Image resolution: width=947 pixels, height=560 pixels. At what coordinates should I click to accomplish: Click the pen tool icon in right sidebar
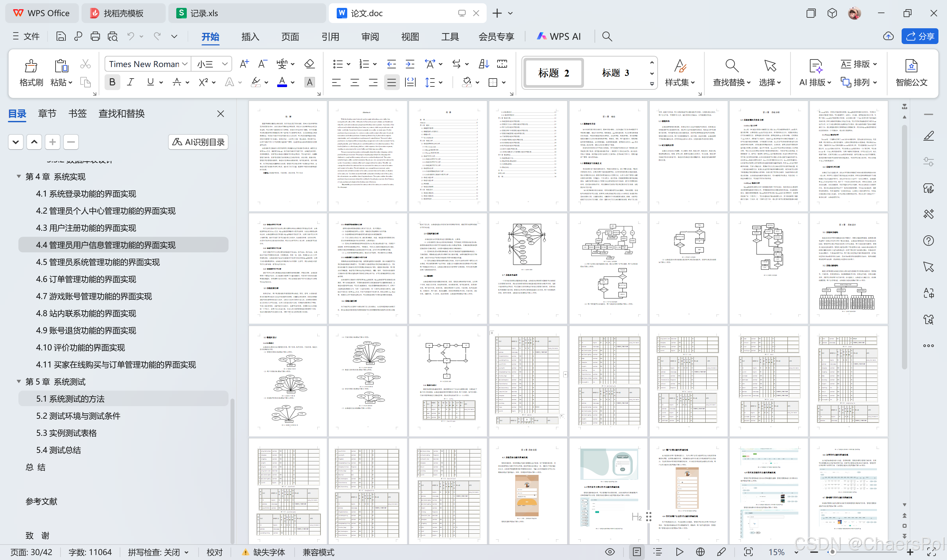tap(929, 135)
